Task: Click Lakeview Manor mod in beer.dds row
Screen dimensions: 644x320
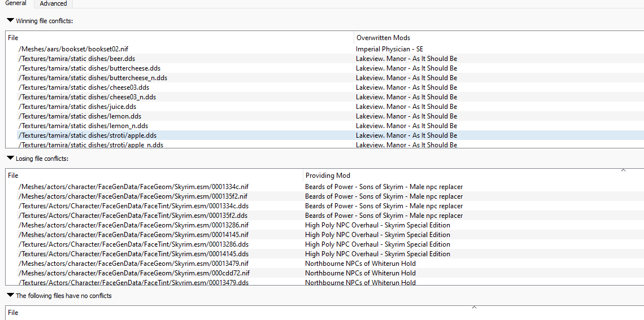Action: point(406,59)
